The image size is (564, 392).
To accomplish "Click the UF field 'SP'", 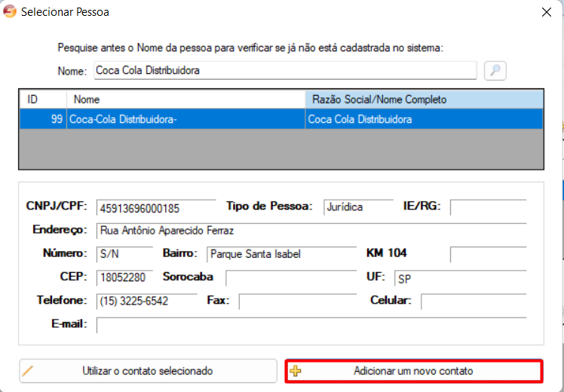I will pos(461,278).
